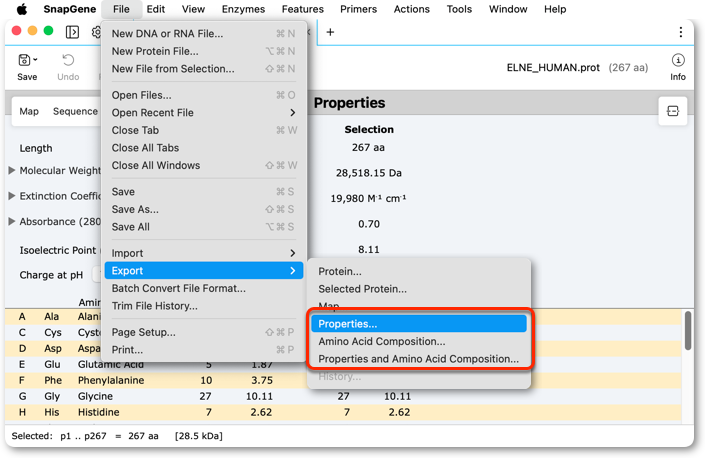The width and height of the screenshot is (705, 458).
Task: Click the vertical scrollbar of composition table
Action: pos(687,330)
